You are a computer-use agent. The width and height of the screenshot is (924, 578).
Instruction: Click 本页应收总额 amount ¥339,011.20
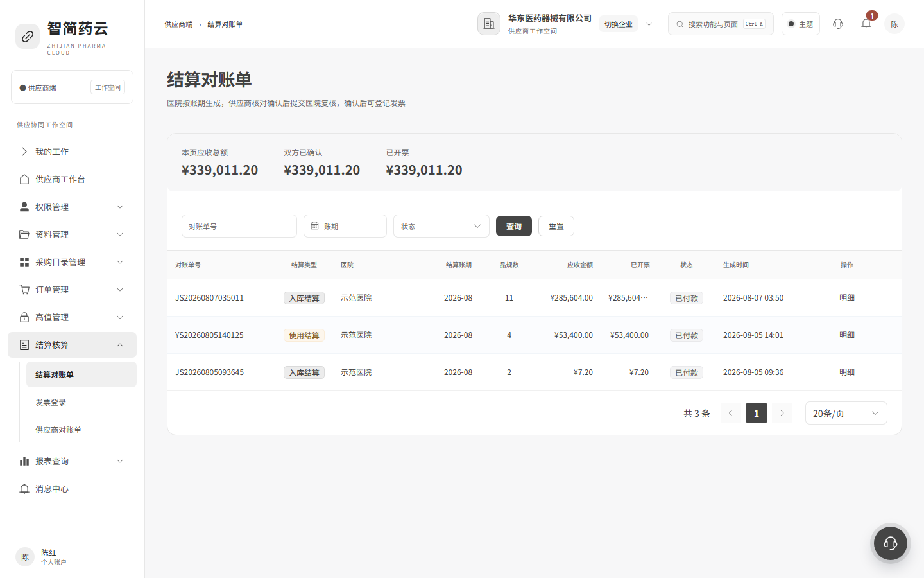click(x=220, y=170)
